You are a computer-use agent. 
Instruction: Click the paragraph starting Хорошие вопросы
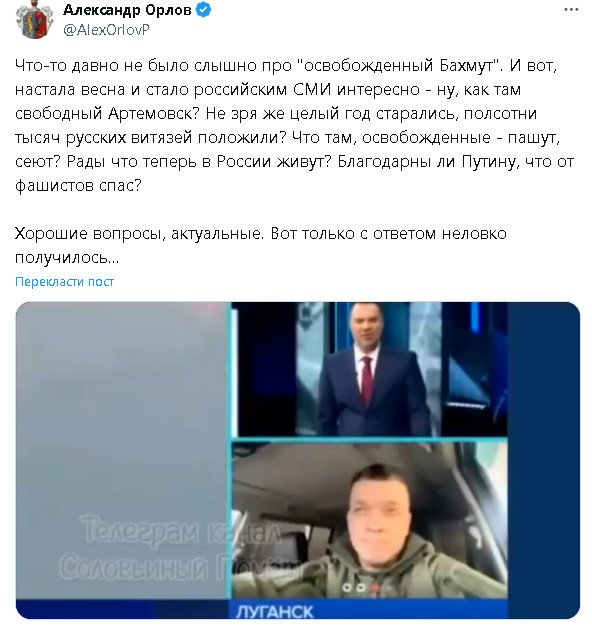click(x=260, y=245)
